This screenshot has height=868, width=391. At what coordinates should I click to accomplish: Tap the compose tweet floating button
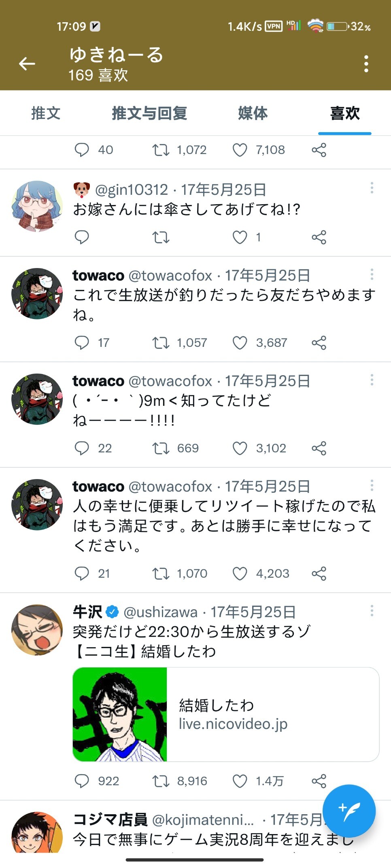[349, 811]
